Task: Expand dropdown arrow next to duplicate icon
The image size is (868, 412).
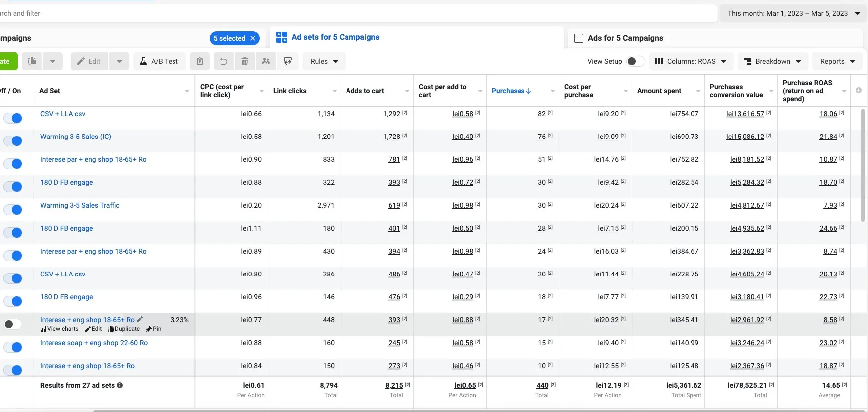Action: 53,61
